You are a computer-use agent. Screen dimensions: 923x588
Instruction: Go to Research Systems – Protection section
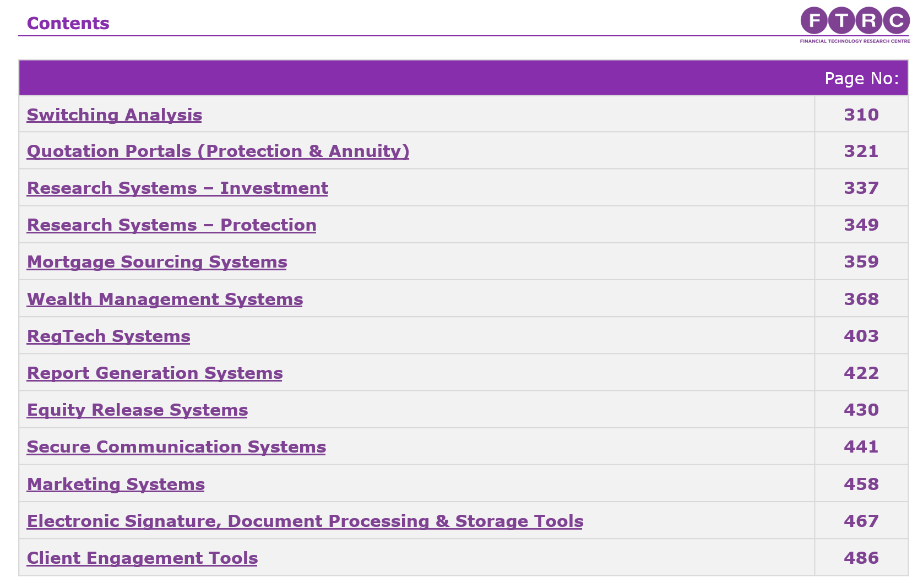(171, 225)
